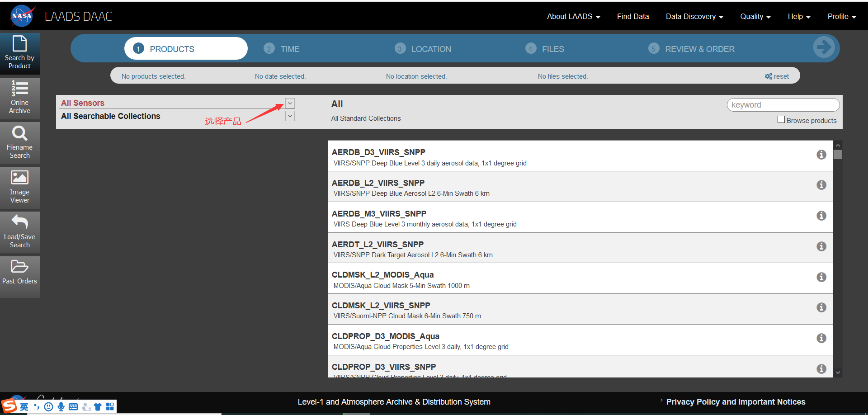Click 'No date selected.' status text
This screenshot has width=868, height=415.
(x=280, y=76)
